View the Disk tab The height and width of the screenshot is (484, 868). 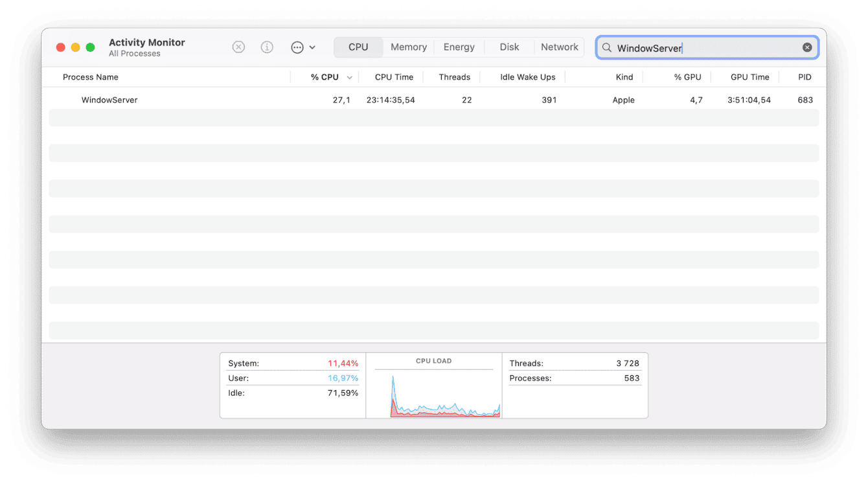click(x=509, y=47)
